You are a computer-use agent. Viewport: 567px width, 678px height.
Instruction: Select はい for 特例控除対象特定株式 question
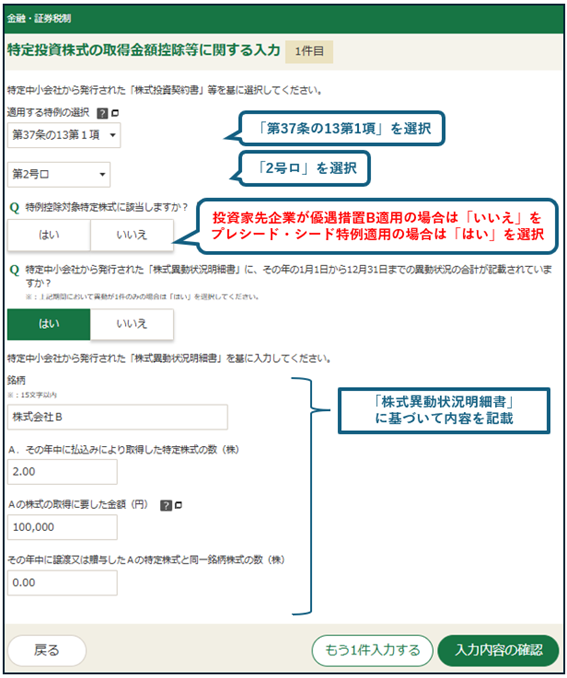[49, 235]
